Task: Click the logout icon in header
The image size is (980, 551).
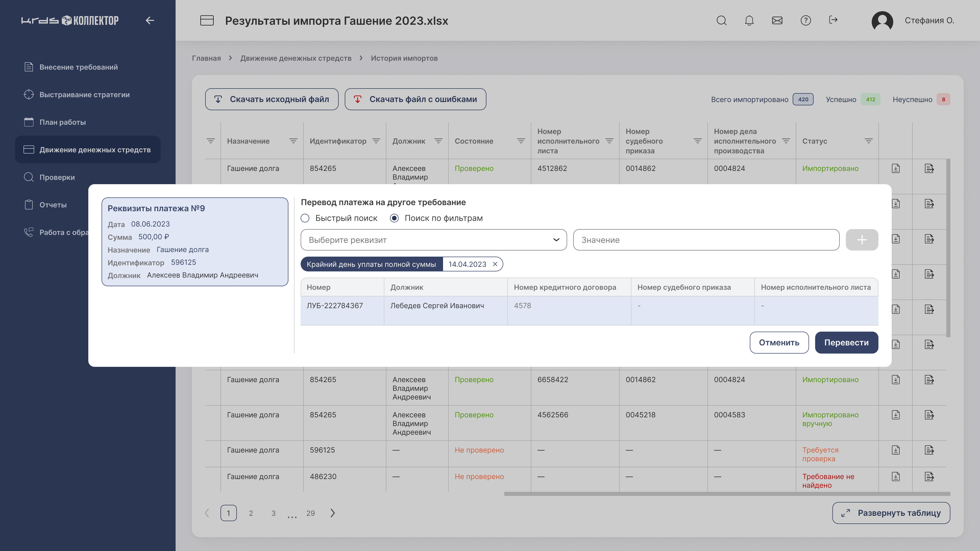Action: (x=833, y=20)
